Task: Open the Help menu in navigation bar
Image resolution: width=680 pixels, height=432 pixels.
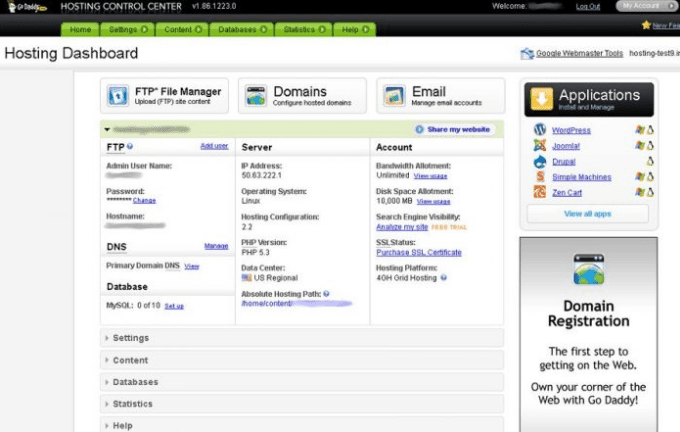Action: (x=354, y=30)
